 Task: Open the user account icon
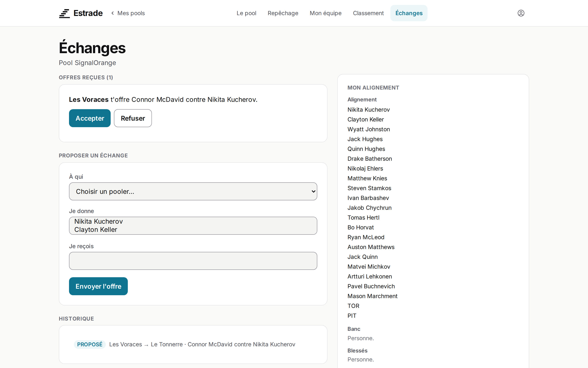[x=521, y=13]
